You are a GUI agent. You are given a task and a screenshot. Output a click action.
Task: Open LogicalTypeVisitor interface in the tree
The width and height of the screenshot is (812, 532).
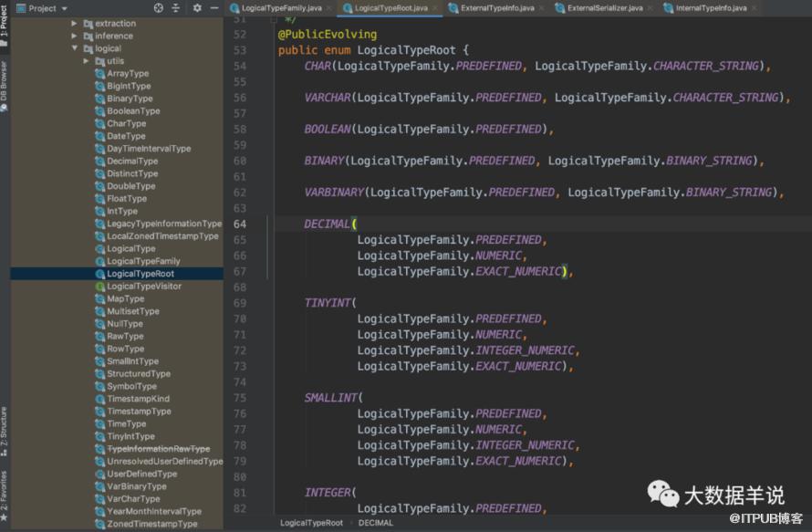pos(144,286)
